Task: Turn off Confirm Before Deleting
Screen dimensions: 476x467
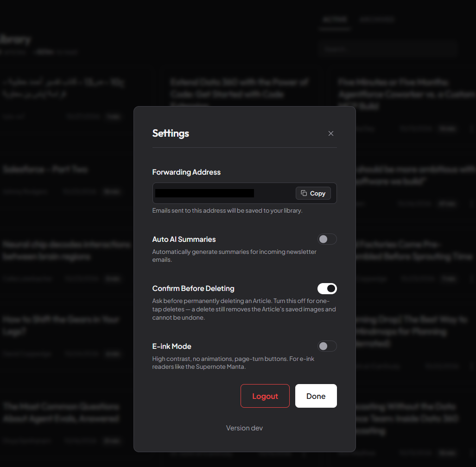Action: (327, 289)
